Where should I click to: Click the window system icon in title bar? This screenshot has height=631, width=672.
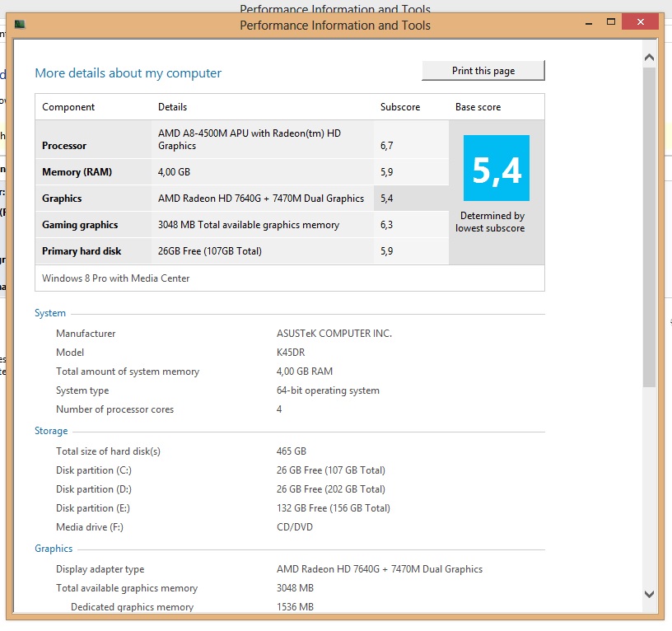[20, 26]
